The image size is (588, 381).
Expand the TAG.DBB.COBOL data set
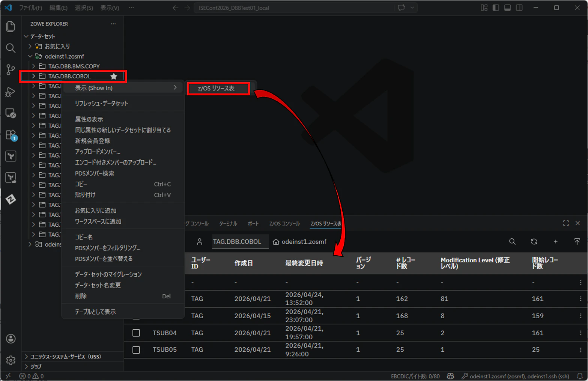33,76
